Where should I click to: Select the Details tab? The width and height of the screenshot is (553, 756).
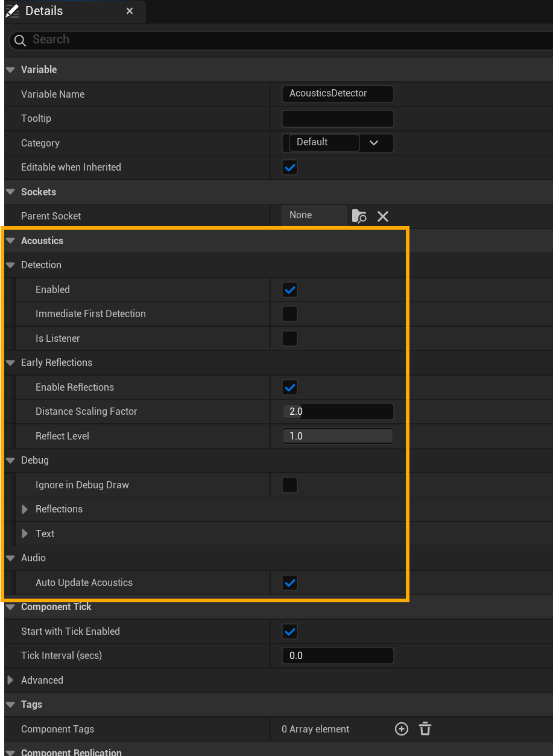pos(44,11)
